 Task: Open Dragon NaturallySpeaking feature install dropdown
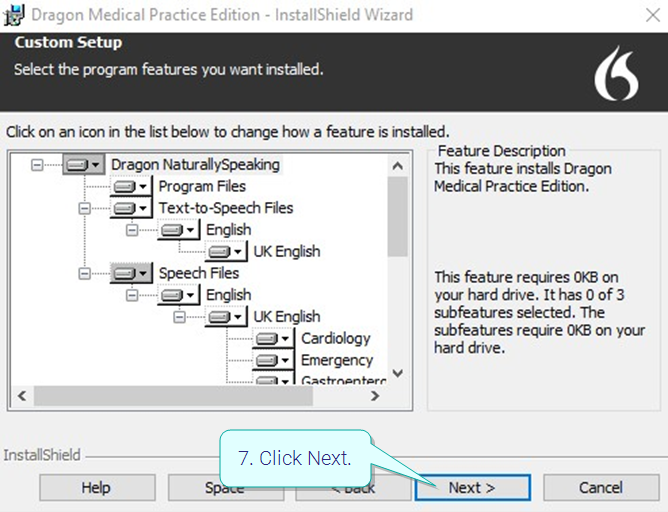click(84, 164)
